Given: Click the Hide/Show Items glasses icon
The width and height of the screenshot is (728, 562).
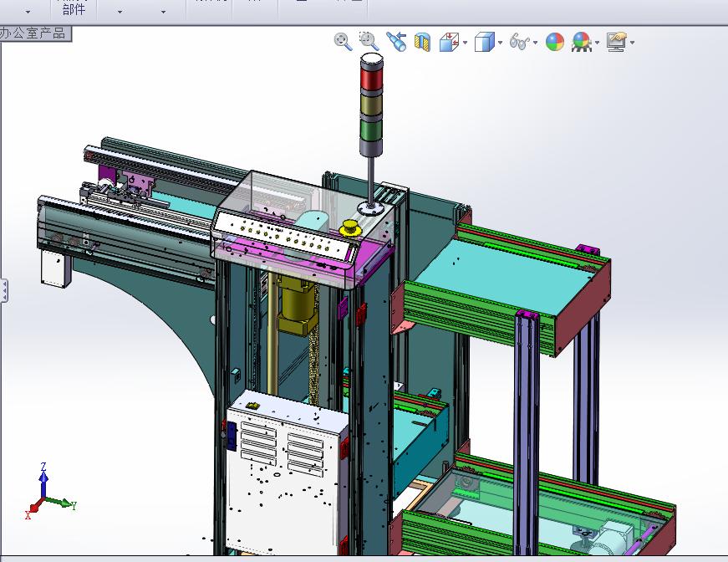Looking at the screenshot, I should [x=520, y=42].
